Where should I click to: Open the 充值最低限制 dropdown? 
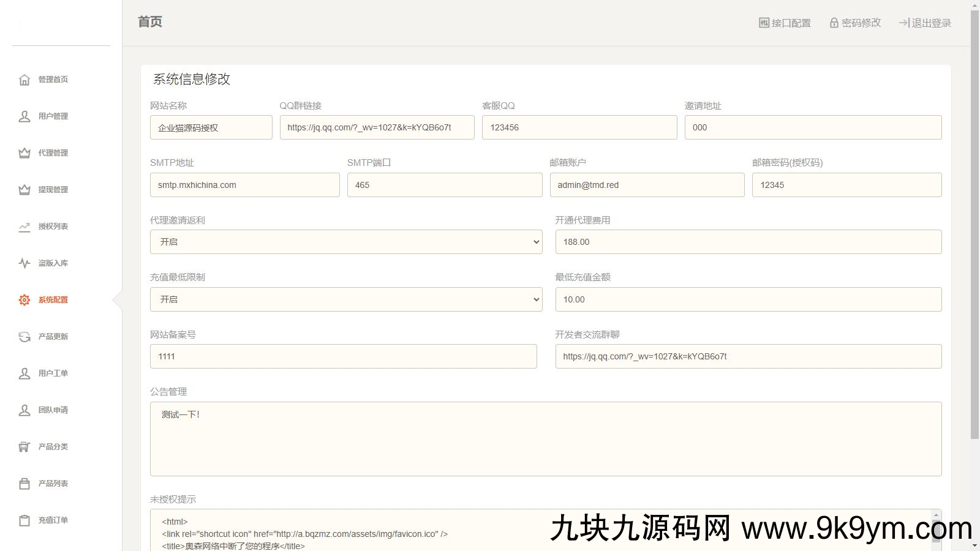click(x=346, y=299)
